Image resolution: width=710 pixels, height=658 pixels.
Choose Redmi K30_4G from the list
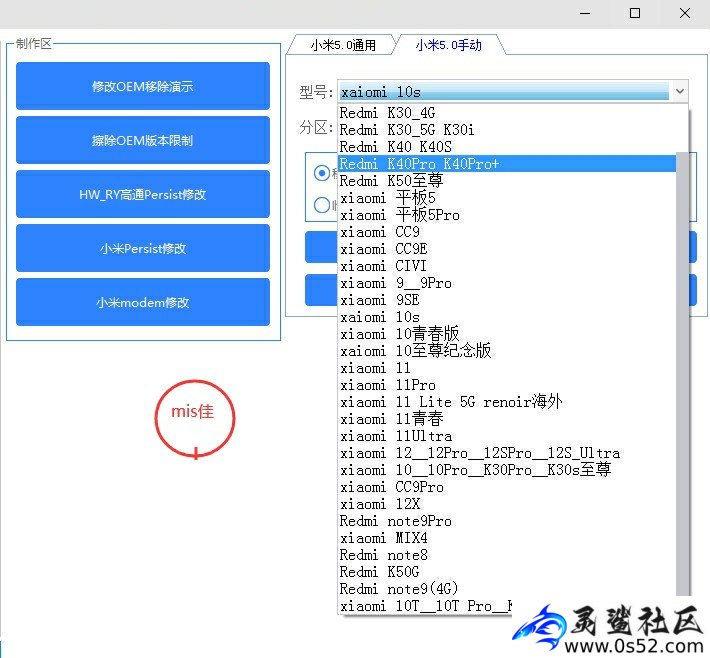point(507,113)
